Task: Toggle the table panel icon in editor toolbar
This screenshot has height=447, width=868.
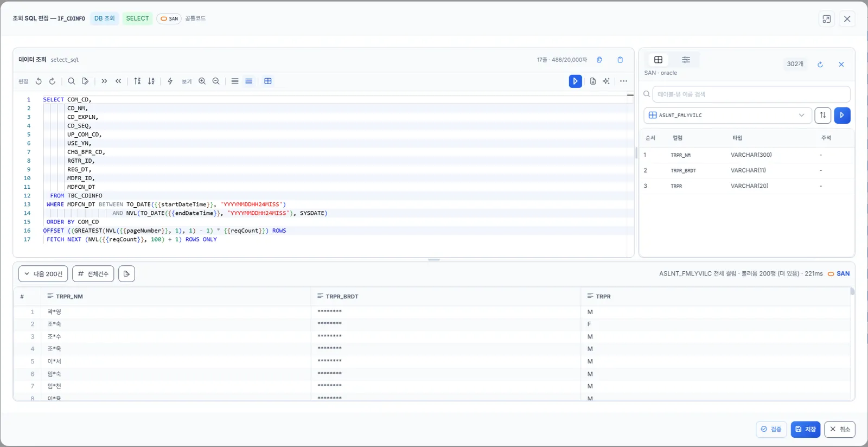Action: [268, 81]
